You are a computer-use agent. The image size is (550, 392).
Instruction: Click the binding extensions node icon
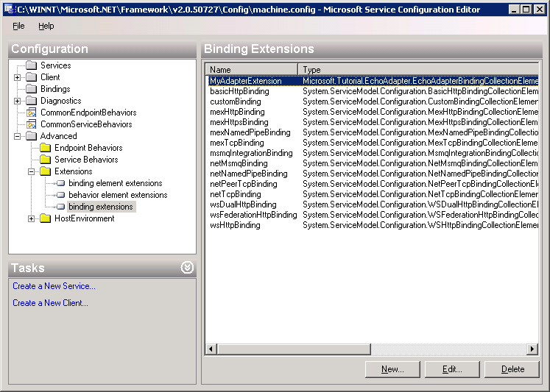click(60, 207)
